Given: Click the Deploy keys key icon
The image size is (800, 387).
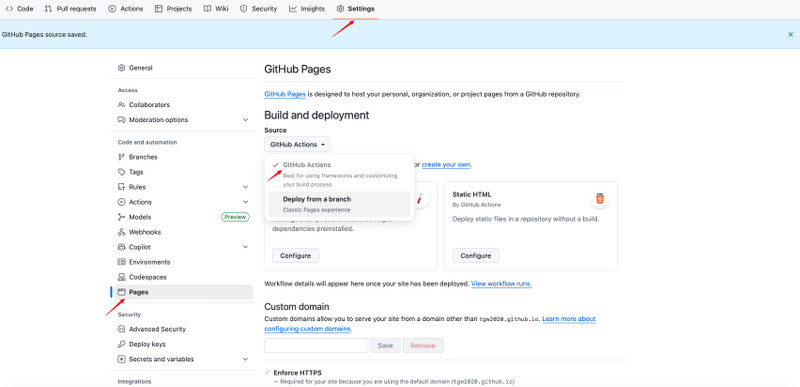Looking at the screenshot, I should click(x=121, y=344).
